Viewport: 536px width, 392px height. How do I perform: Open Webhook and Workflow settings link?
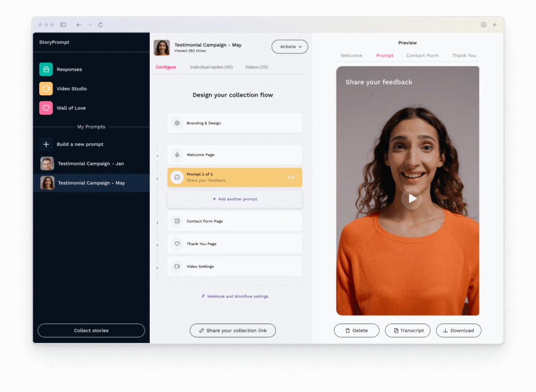(235, 296)
